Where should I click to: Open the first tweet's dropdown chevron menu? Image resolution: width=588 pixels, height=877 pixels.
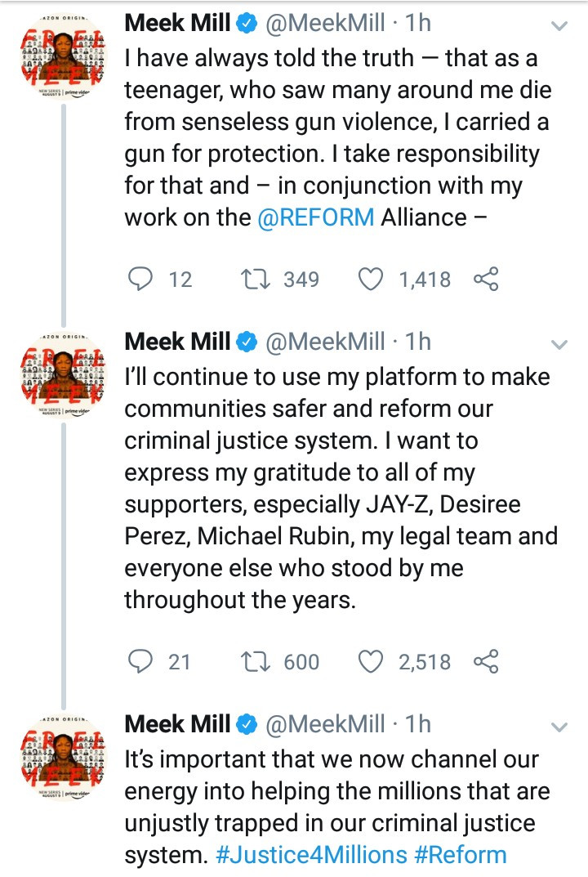click(x=559, y=27)
